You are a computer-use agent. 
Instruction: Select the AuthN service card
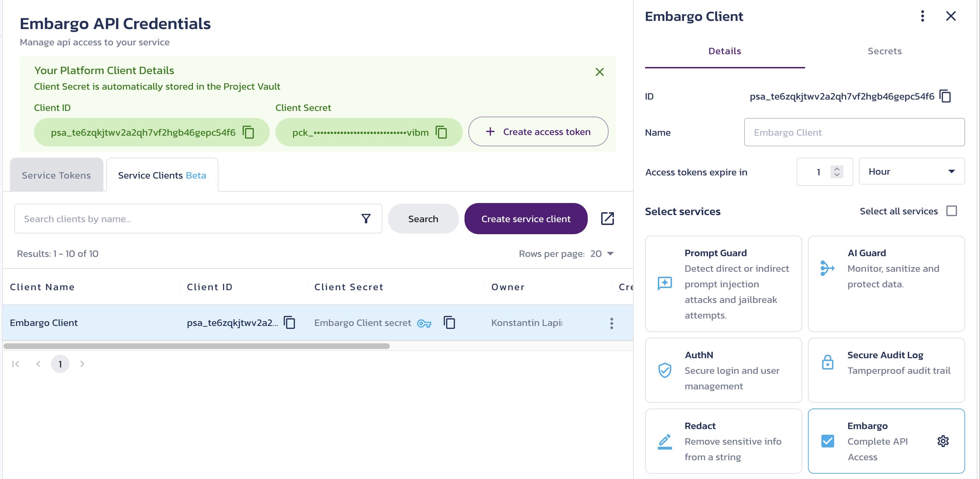(723, 370)
